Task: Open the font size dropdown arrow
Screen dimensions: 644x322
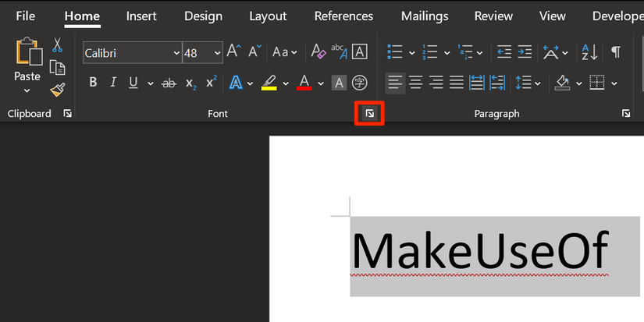Action: (217, 53)
